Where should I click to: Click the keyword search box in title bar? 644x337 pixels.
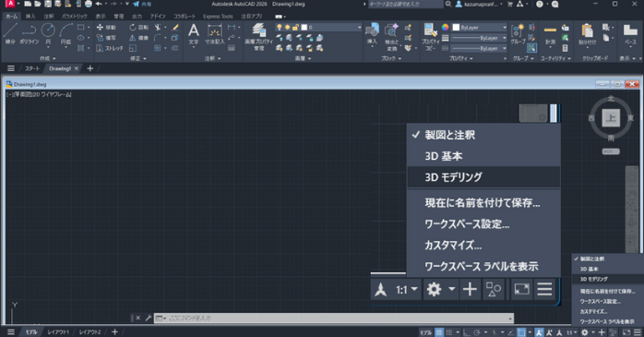pos(405,4)
